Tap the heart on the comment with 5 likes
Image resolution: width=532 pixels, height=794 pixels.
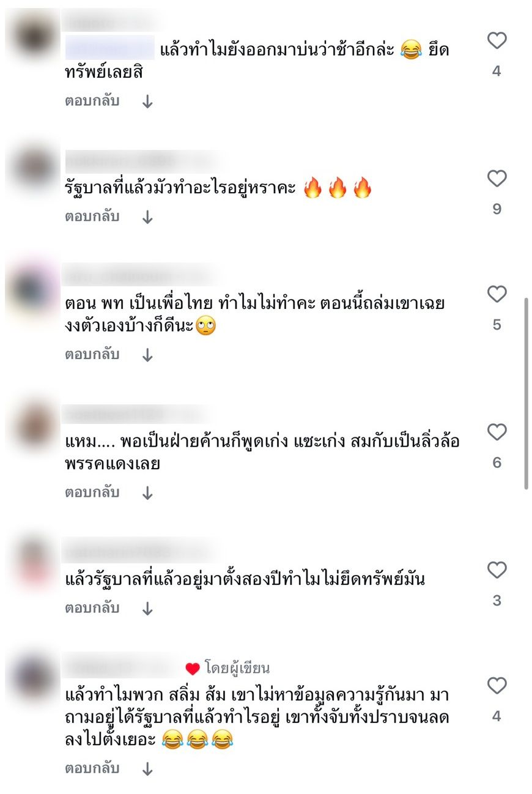497,295
